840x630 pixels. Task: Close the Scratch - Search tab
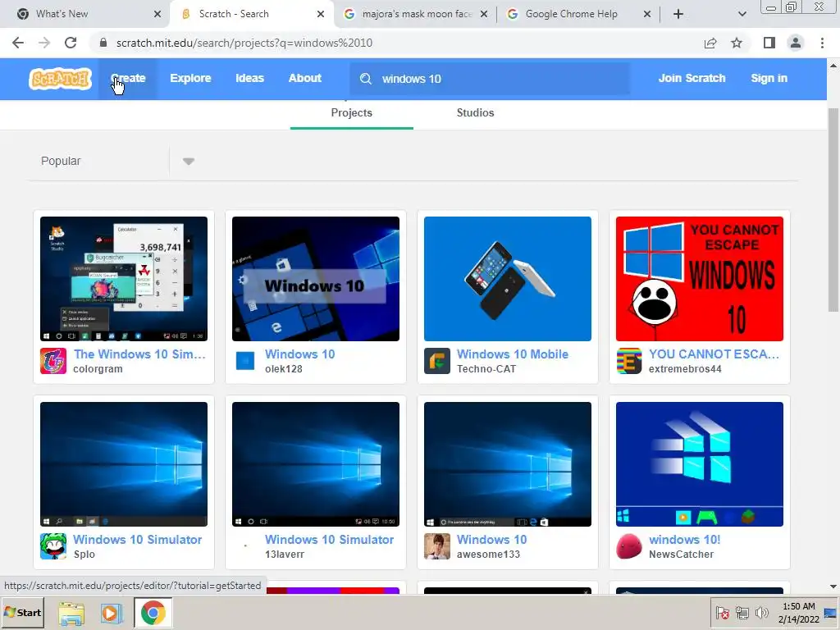[x=321, y=14]
